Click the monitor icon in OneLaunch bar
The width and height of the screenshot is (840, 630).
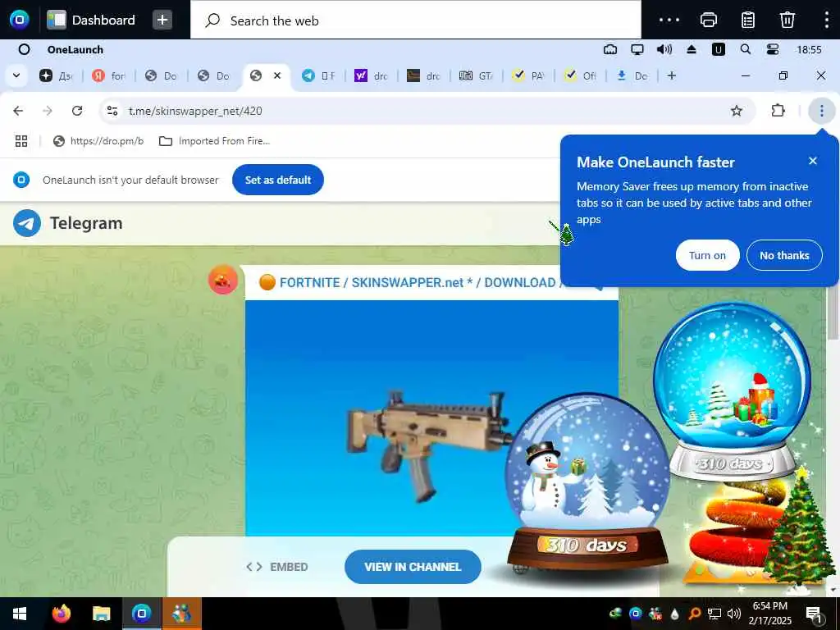637,50
